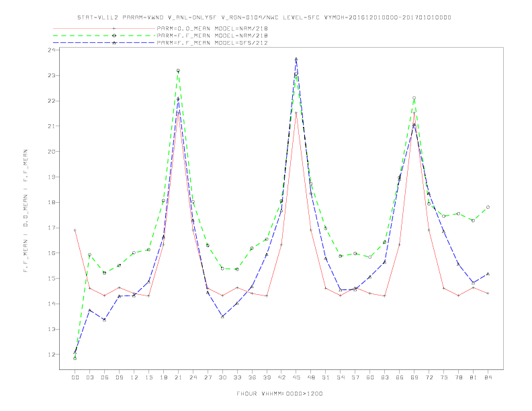Select legend entry PARM=O.O_MEAN MODEL=NAM/218
The width and height of the screenshot is (532, 411).
click(x=212, y=28)
